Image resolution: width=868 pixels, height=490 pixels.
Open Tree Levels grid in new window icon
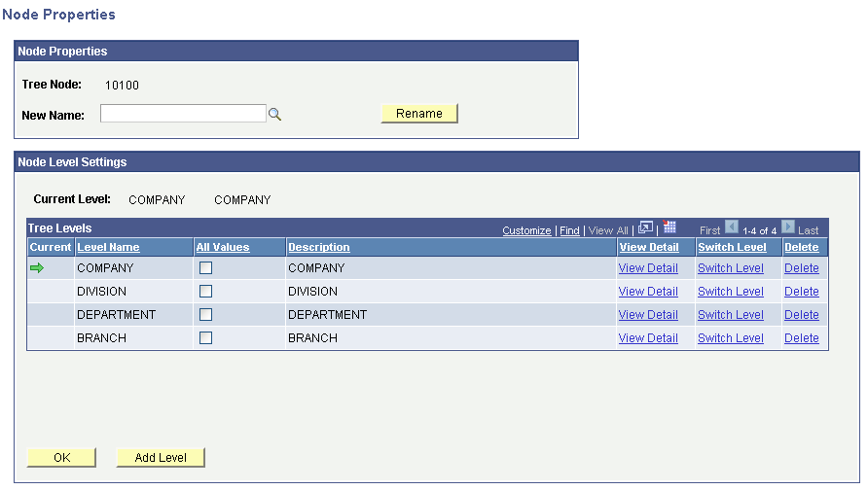point(645,227)
